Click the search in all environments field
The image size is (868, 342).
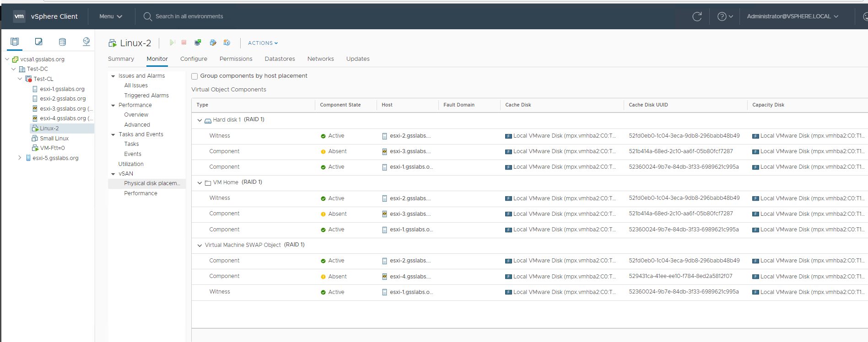189,16
